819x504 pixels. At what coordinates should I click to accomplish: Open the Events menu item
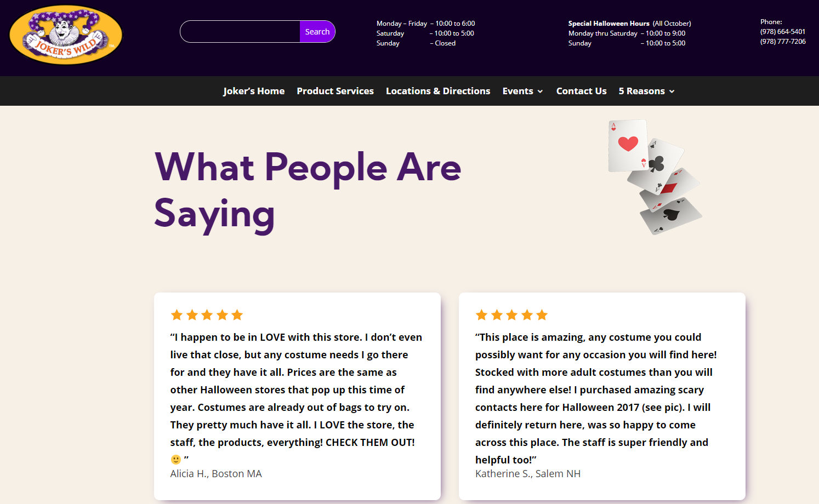coord(517,91)
